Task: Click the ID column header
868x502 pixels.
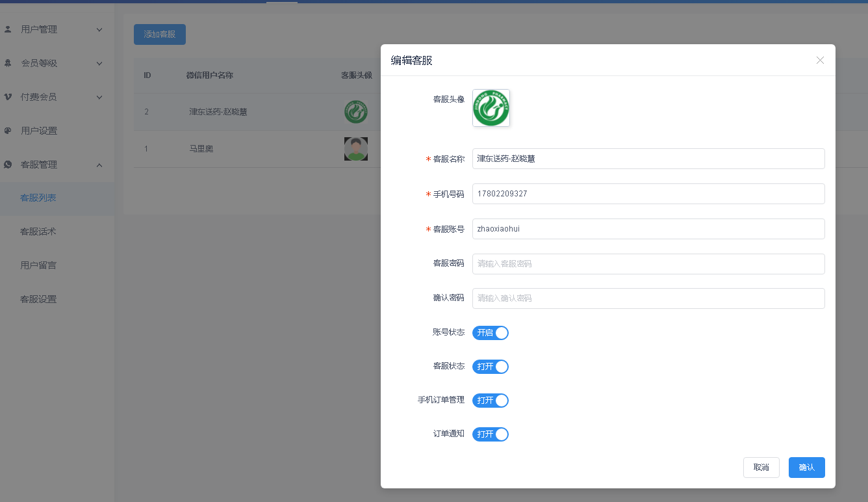Action: [x=147, y=75]
